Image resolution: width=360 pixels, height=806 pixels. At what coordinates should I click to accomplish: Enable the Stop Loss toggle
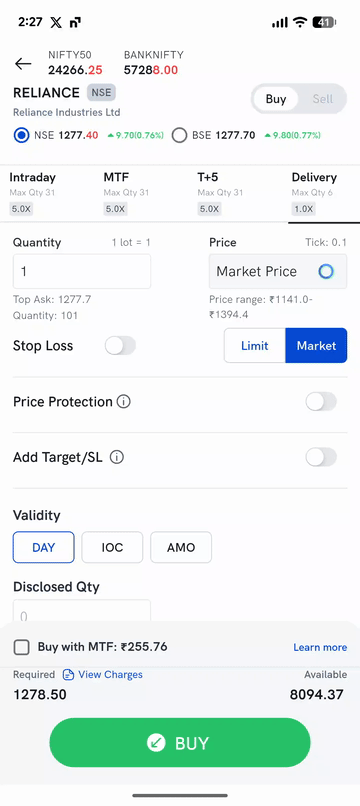tap(120, 345)
